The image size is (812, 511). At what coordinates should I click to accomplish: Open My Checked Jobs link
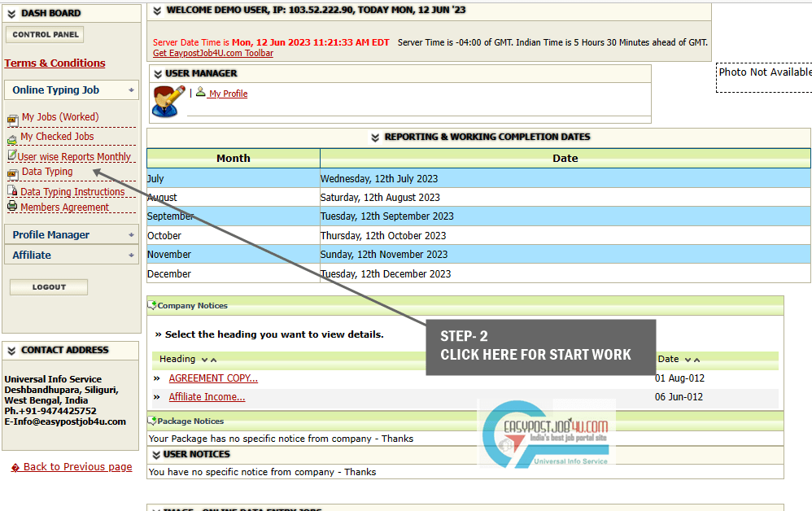pos(57,137)
